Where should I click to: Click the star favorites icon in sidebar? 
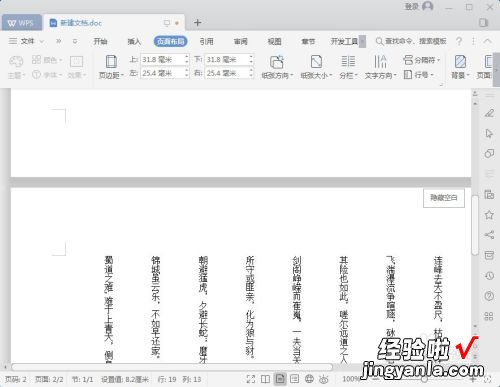point(489,215)
